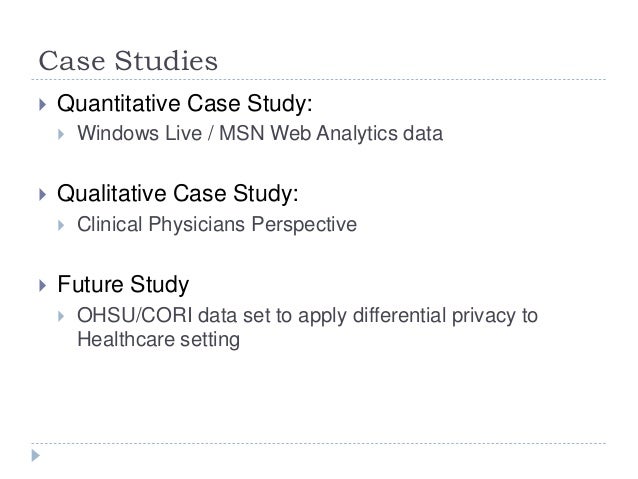This screenshot has height=479, width=638.
Task: Click the Quantitative Case Study heading
Action: tap(191, 102)
